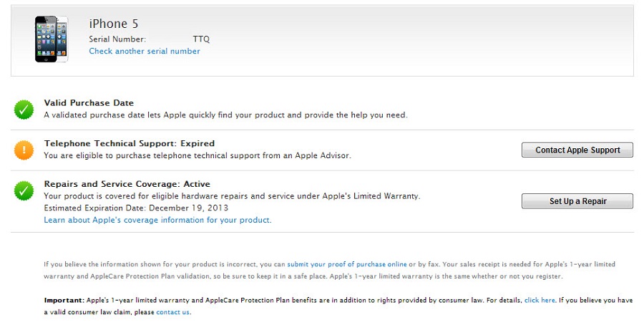This screenshot has height=335, width=644.
Task: Open Learn about Apple's coverage information link
Action: click(x=157, y=220)
